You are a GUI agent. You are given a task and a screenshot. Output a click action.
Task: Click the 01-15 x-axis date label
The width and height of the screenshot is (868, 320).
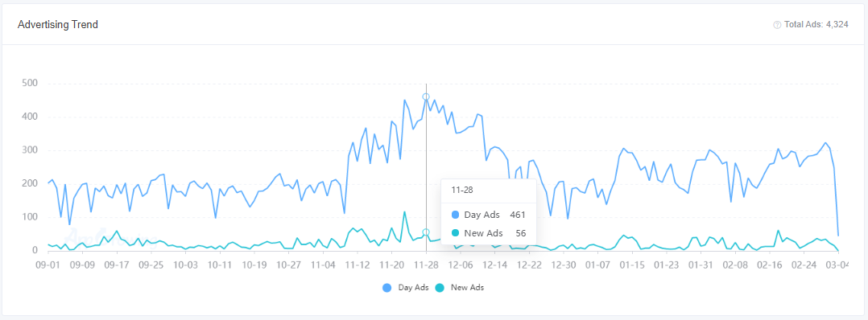[x=631, y=265]
